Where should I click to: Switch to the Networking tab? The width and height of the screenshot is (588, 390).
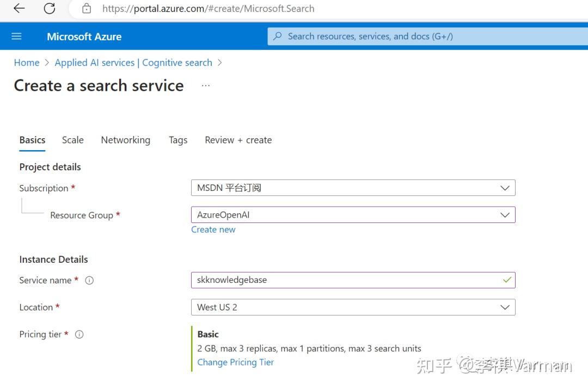point(125,140)
